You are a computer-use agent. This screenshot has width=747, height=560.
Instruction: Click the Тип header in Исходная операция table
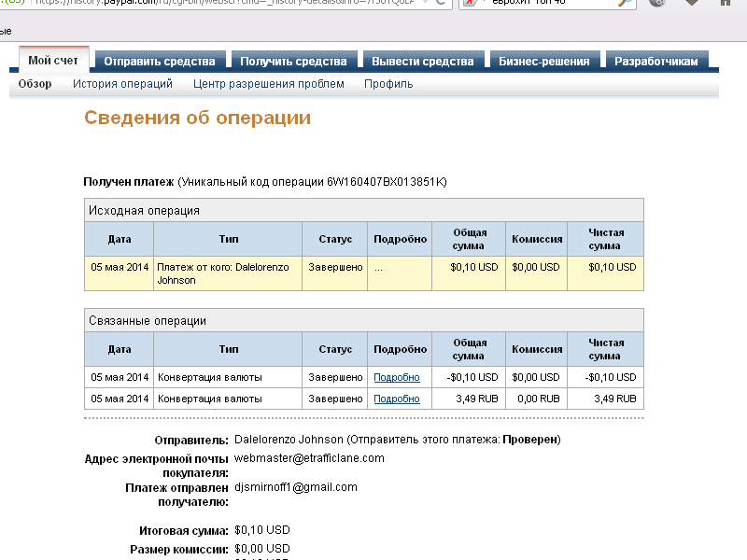pos(229,239)
